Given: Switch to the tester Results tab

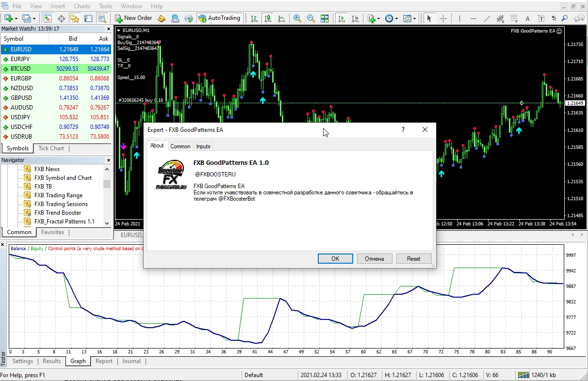Looking at the screenshot, I should (x=51, y=361).
